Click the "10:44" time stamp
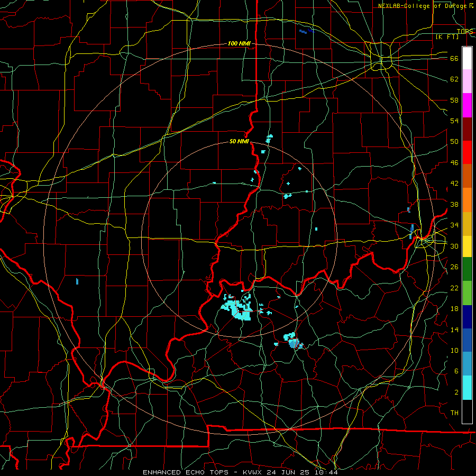 [325, 472]
